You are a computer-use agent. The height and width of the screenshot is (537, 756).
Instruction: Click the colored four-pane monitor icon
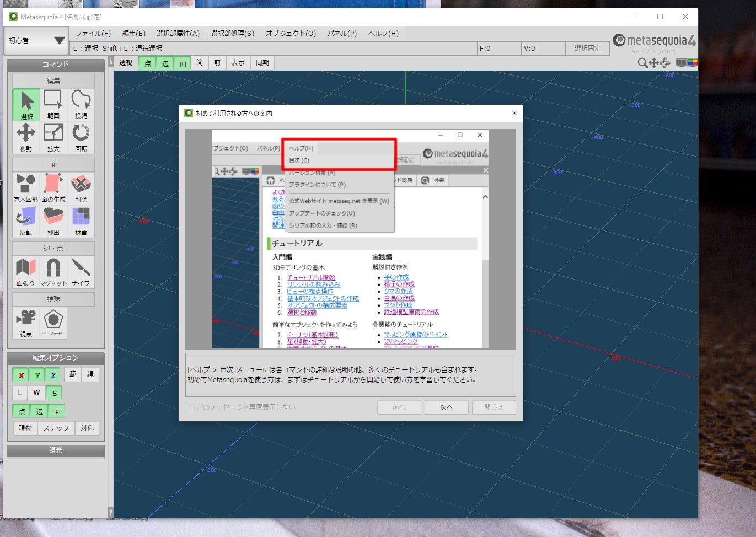point(692,63)
